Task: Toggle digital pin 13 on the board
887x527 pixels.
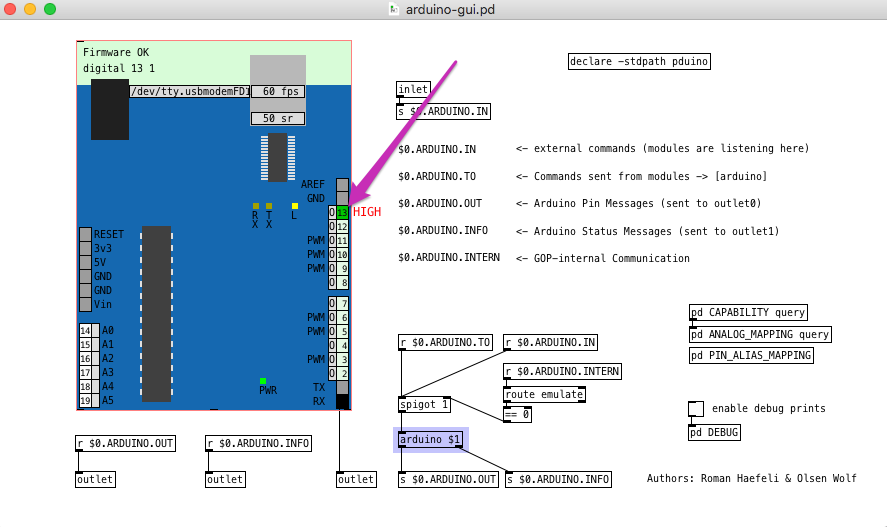Action: (343, 212)
